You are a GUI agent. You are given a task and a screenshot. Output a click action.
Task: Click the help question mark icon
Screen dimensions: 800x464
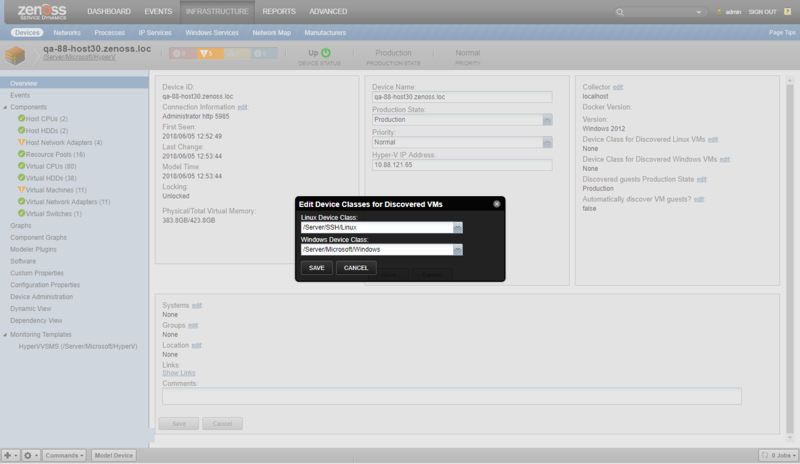[x=787, y=11]
